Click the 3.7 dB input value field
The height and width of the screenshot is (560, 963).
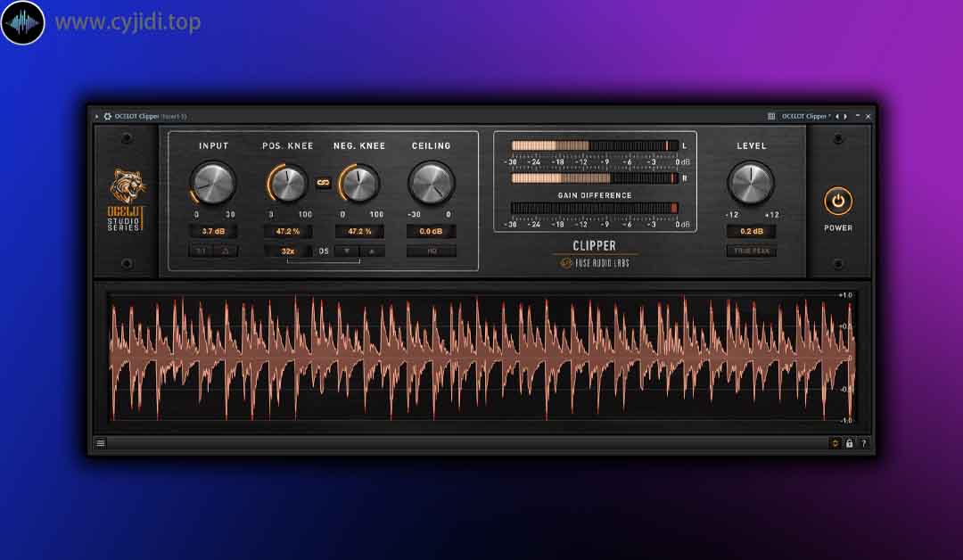point(213,232)
